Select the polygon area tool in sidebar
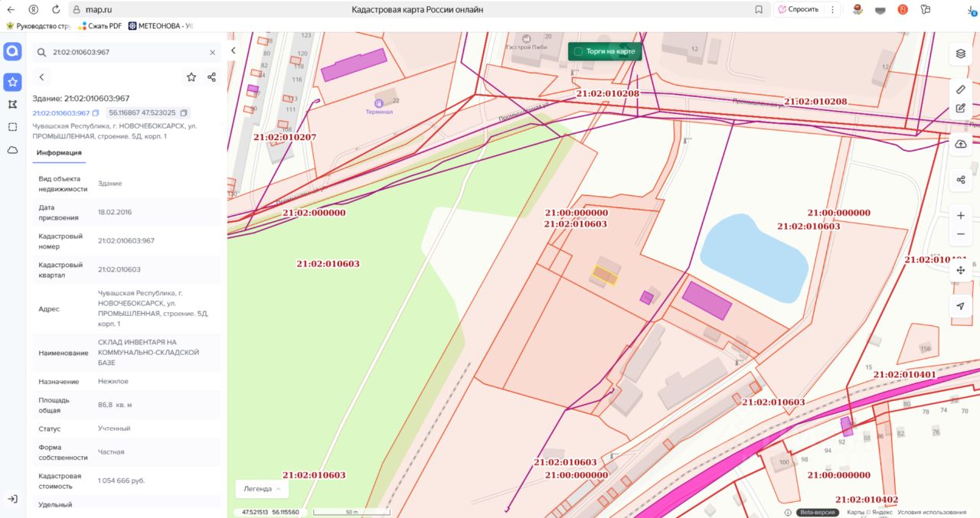Image resolution: width=980 pixels, height=518 pixels. coord(12,104)
